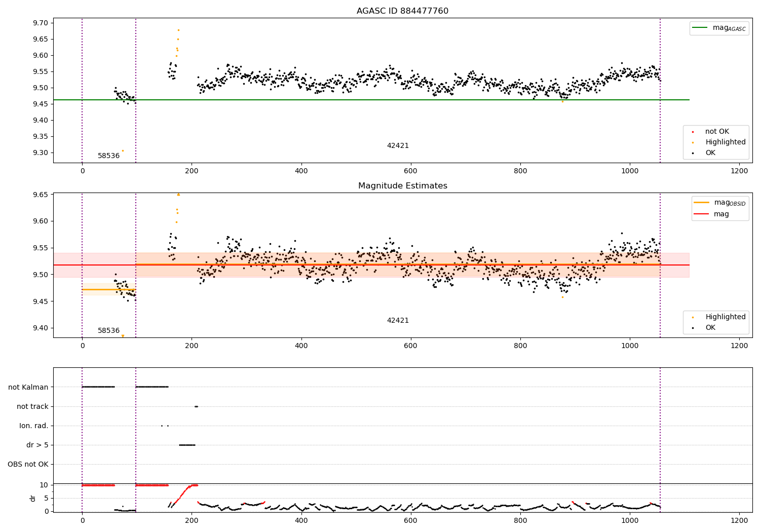Screen dimensions: 760x532
Task: Click '1000' x-tick under Magnitude Estimates plot
Action: [630, 346]
